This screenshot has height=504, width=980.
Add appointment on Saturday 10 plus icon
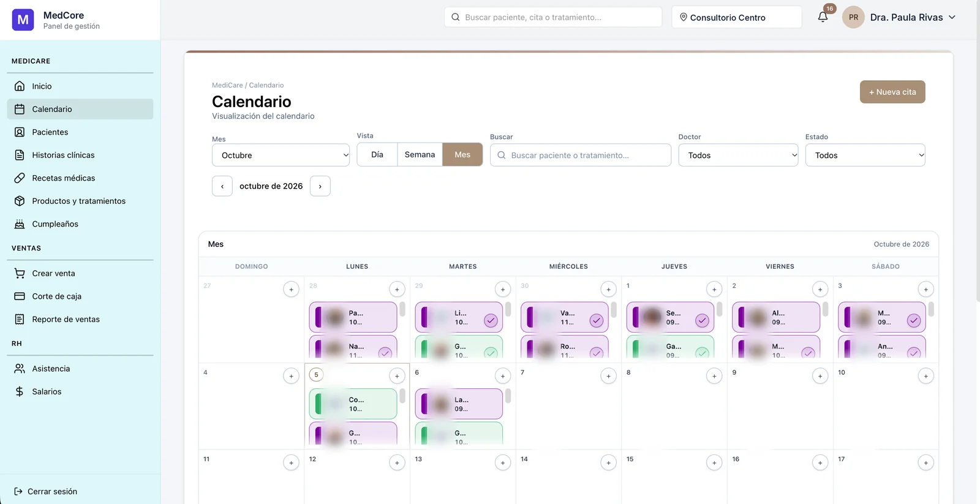925,376
